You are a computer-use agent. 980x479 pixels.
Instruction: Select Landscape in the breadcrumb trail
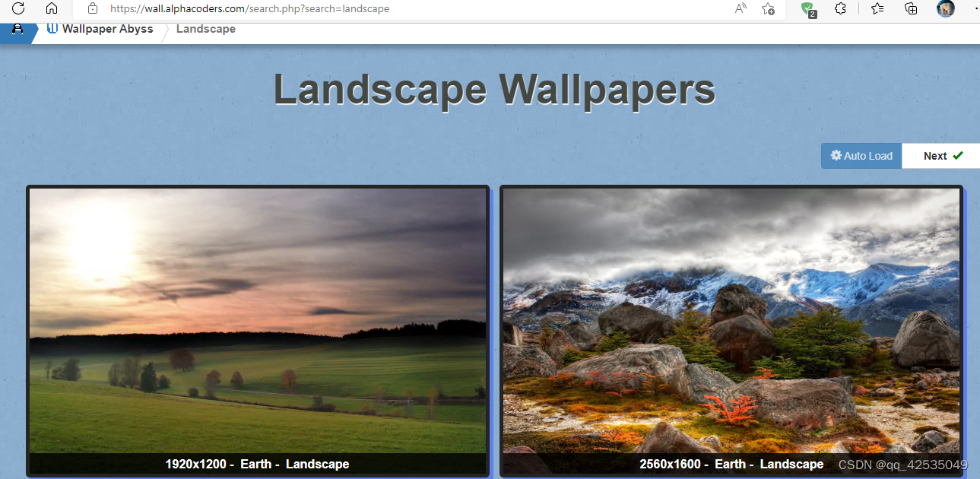tap(205, 29)
